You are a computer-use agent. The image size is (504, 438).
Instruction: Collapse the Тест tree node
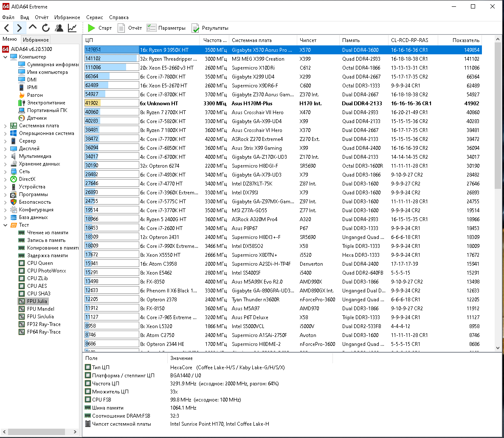5,225
